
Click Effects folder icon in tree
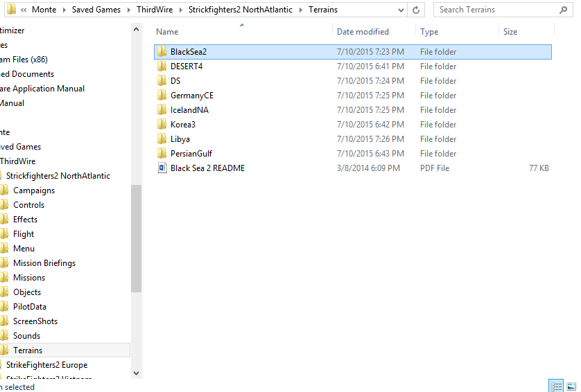coord(4,220)
